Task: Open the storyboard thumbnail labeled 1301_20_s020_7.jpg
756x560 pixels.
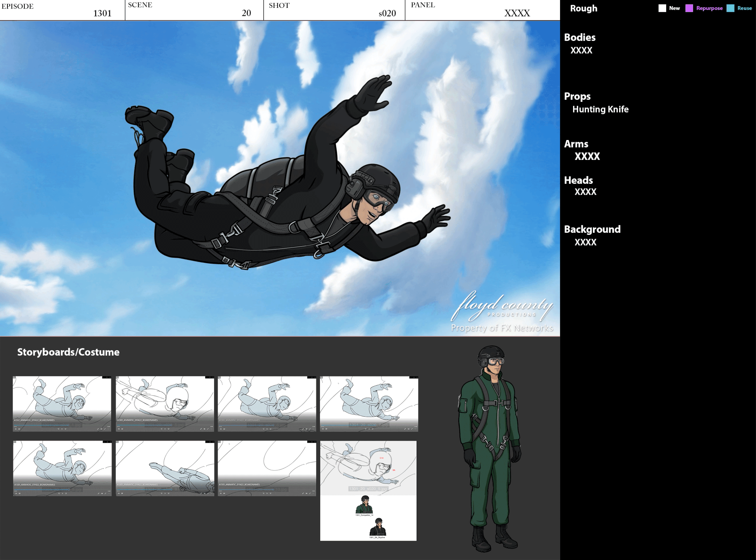Action: pos(369,404)
